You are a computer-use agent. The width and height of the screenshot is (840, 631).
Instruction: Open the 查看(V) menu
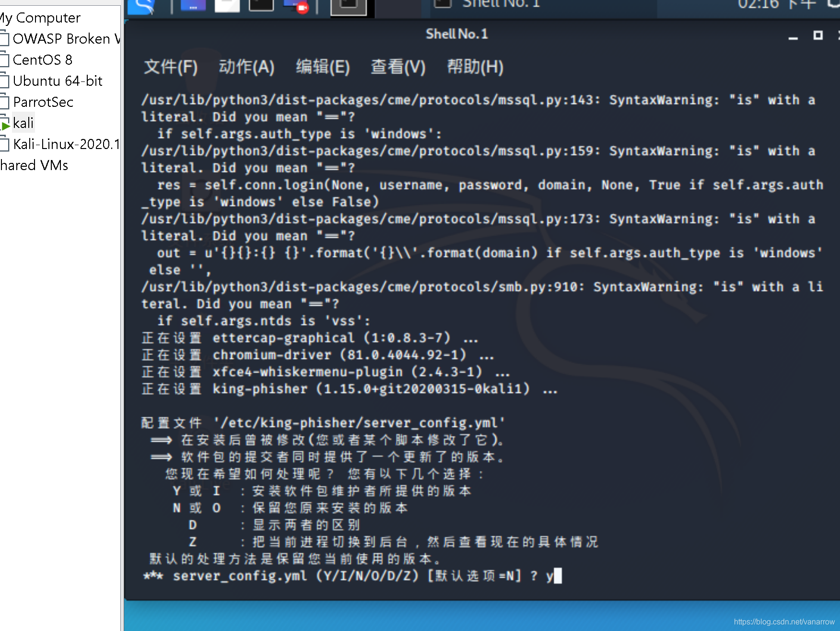(397, 67)
